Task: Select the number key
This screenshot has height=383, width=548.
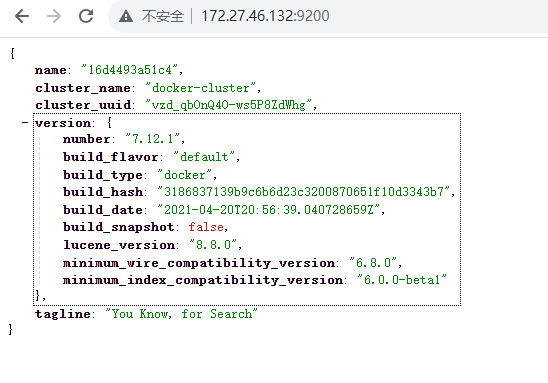Action: click(87, 139)
